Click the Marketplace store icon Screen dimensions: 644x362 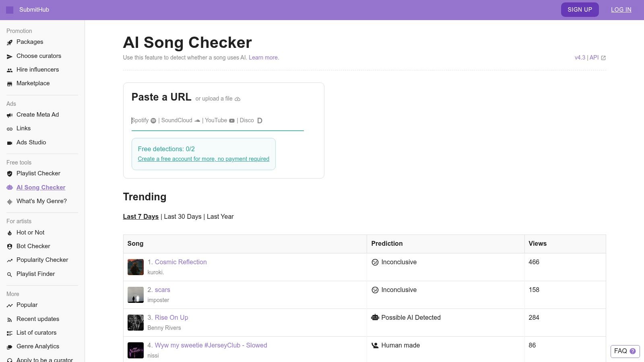tap(10, 84)
